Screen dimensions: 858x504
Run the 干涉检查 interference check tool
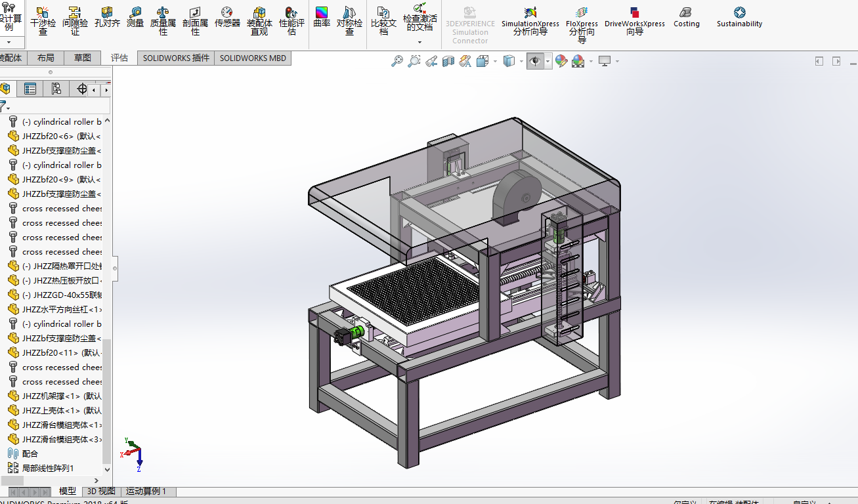click(43, 20)
